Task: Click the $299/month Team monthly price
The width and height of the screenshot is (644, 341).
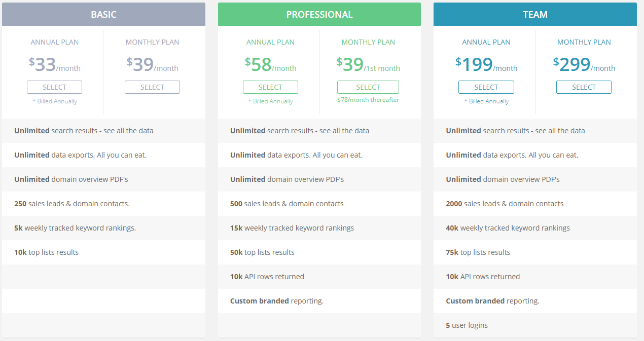Action: (x=584, y=65)
